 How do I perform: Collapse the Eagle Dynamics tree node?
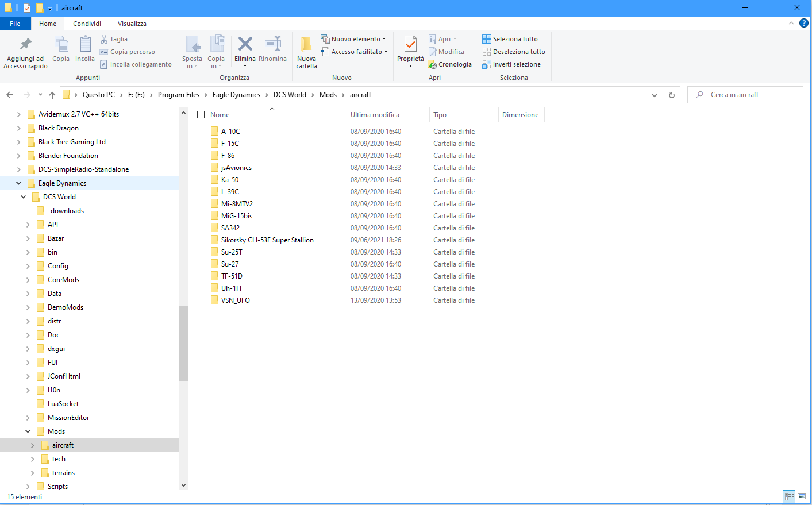18,183
